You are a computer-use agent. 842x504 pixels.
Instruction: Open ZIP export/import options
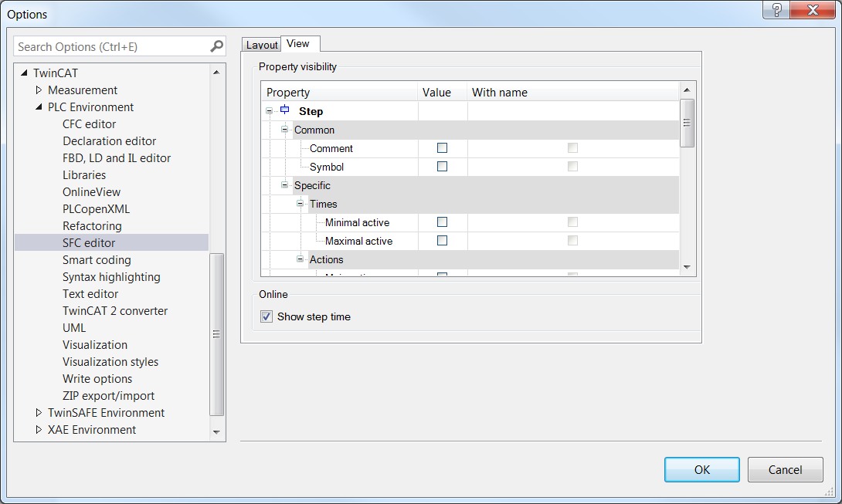point(108,396)
